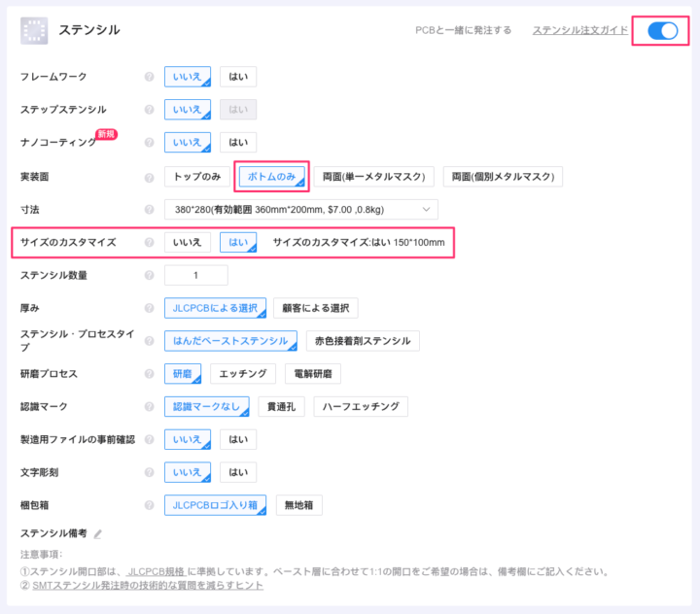
Task: Open the ステンシル注文ガイド link
Action: tap(579, 30)
